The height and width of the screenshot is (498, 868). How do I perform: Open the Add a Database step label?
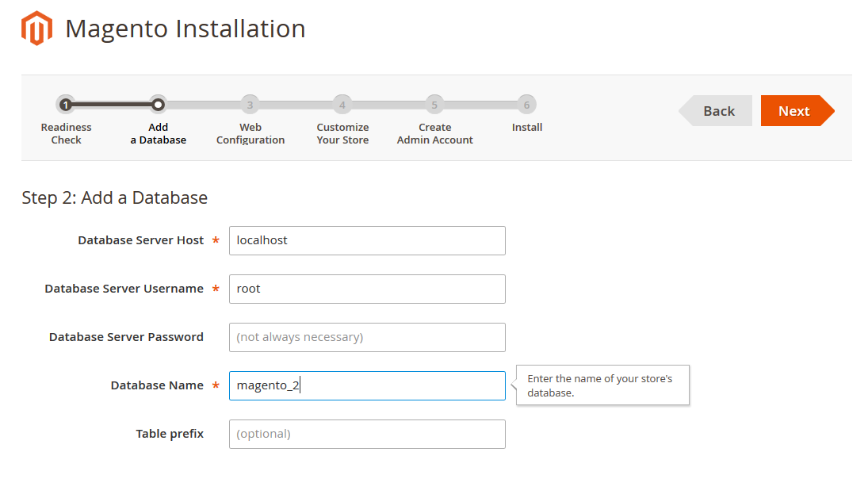point(159,133)
